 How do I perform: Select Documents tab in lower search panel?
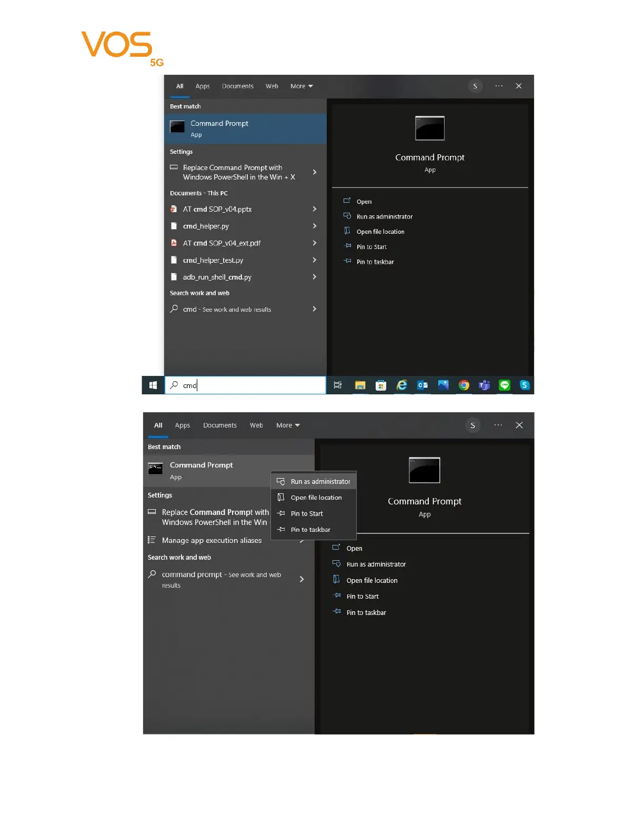(x=220, y=425)
